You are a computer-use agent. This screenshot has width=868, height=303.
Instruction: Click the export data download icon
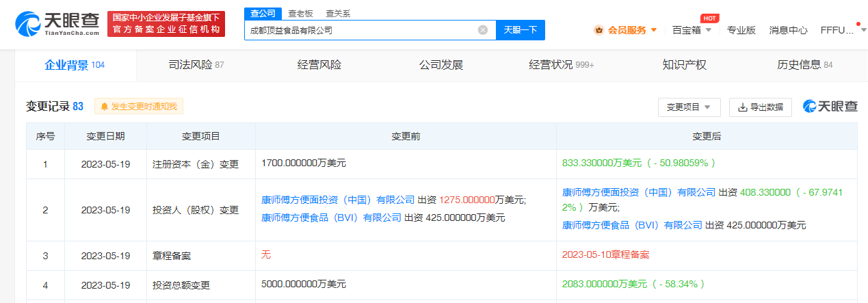tap(743, 107)
